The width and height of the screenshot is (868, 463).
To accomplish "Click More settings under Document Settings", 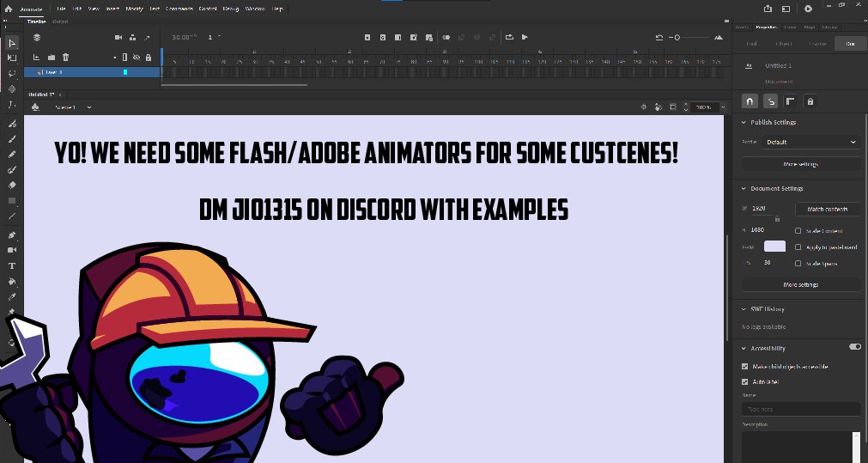I will 801,284.
